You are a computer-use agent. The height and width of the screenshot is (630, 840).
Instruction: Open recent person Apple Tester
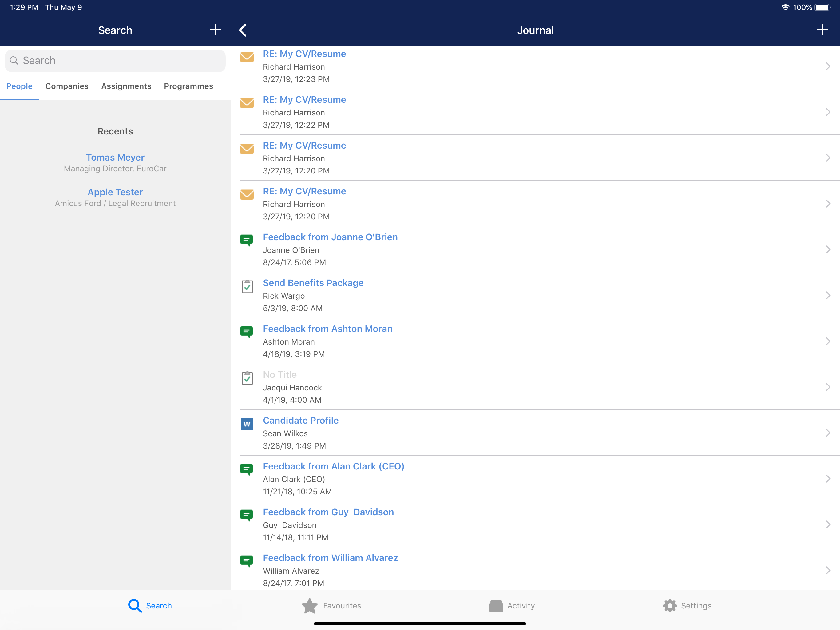coord(115,192)
